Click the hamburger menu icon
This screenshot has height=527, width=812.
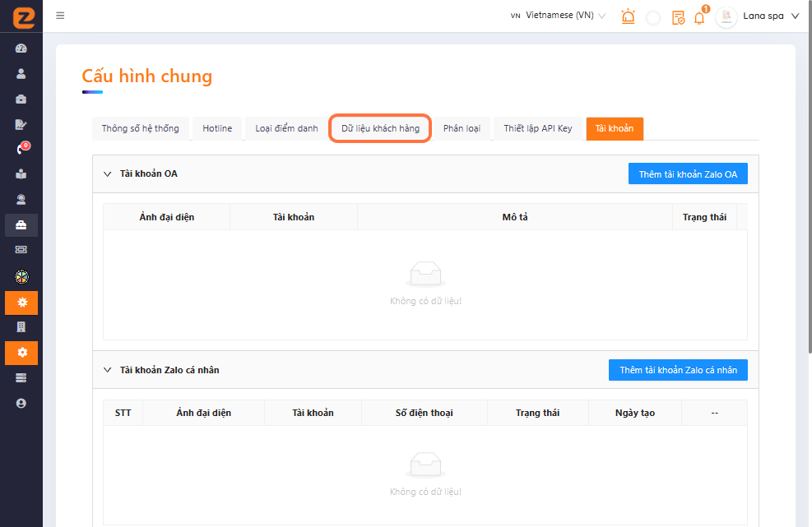click(60, 16)
